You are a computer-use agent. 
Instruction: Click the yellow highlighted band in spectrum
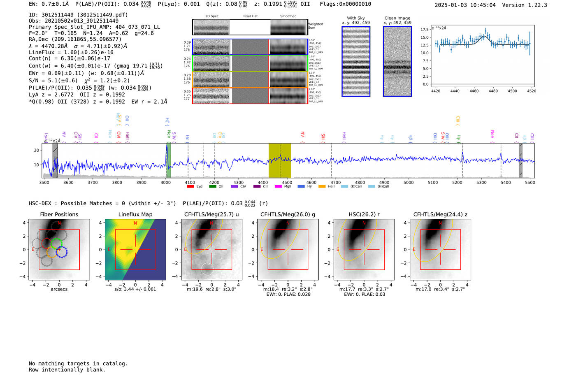[x=280, y=160]
